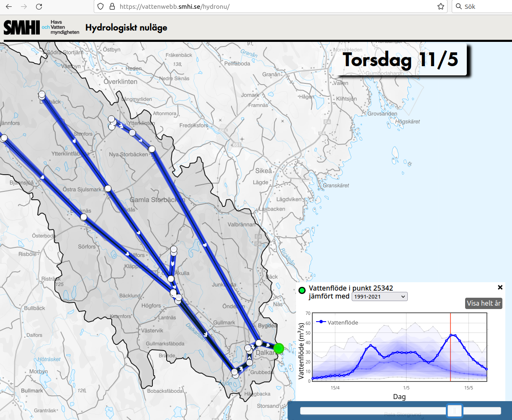This screenshot has height=420, width=512.
Task: Click the Torsdag 11/5 date label
Action: pyautogui.click(x=400, y=60)
